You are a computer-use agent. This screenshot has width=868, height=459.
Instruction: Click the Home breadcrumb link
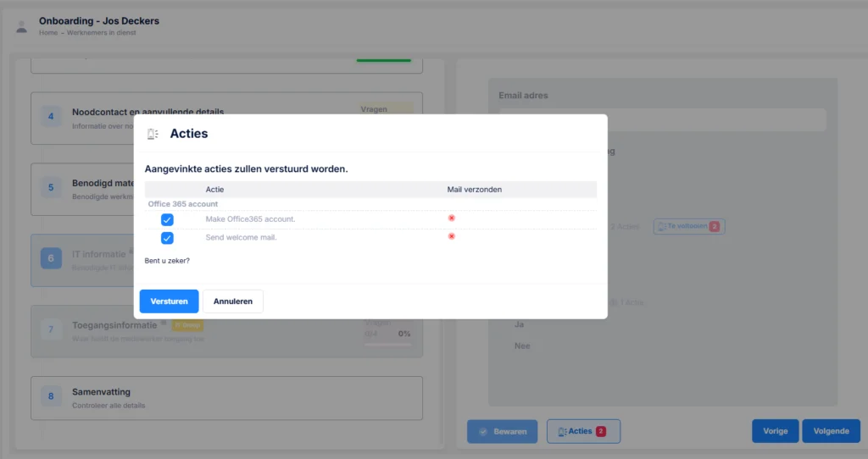[48, 33]
